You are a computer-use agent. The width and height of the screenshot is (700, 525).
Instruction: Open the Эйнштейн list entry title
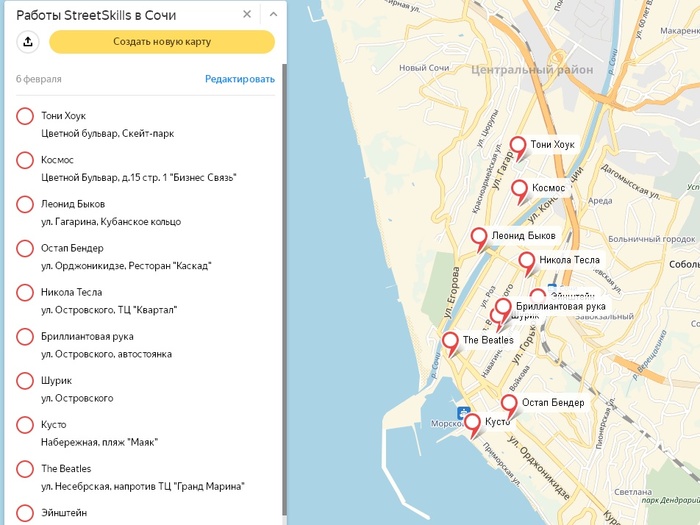click(x=64, y=513)
